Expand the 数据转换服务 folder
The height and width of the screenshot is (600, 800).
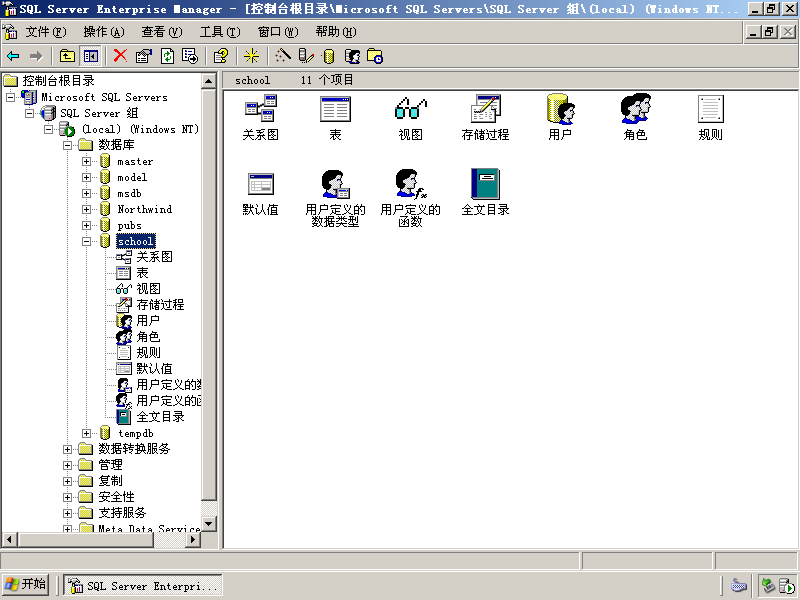pos(67,449)
